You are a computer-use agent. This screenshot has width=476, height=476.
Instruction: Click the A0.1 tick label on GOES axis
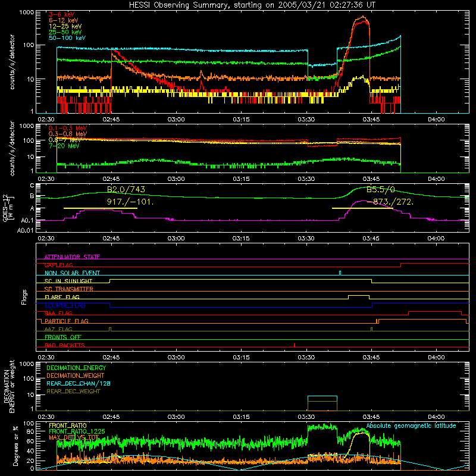click(27, 220)
